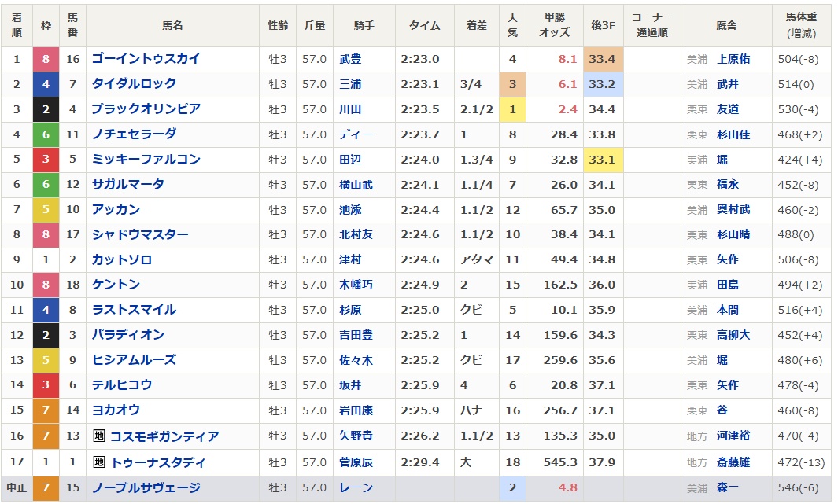The width and height of the screenshot is (838, 504).
Task: Open ノーブルサヴェージ in the 中止 row
Action: (146, 487)
